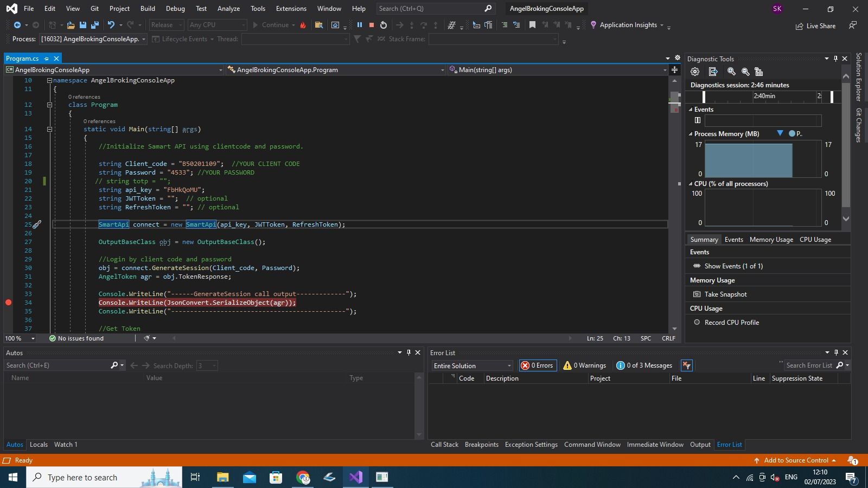Image resolution: width=868 pixels, height=488 pixels.
Task: Click the Pause debugging (Break All) button
Action: [359, 25]
